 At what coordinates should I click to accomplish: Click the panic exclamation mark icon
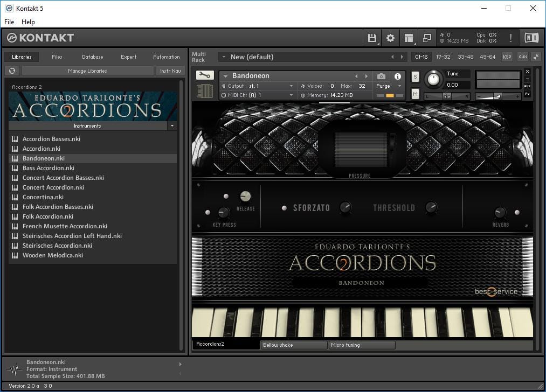510,38
